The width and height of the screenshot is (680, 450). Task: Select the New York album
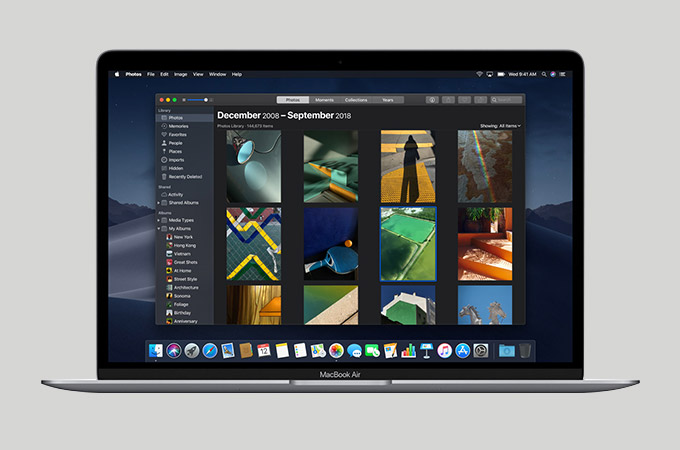(x=180, y=237)
